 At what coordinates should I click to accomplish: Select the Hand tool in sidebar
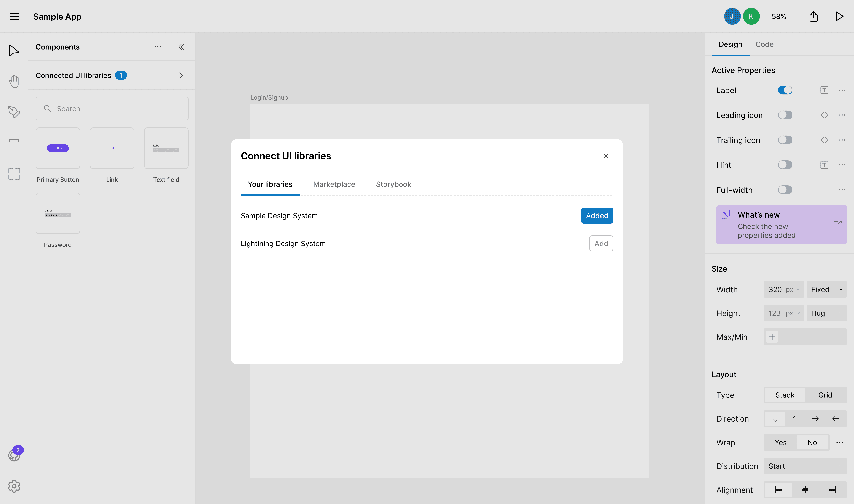pos(14,81)
